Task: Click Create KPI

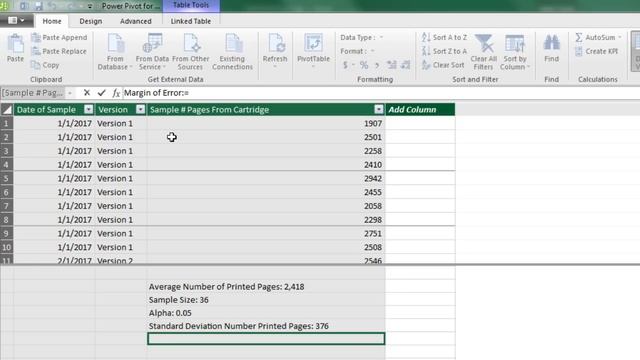Action: click(x=596, y=51)
